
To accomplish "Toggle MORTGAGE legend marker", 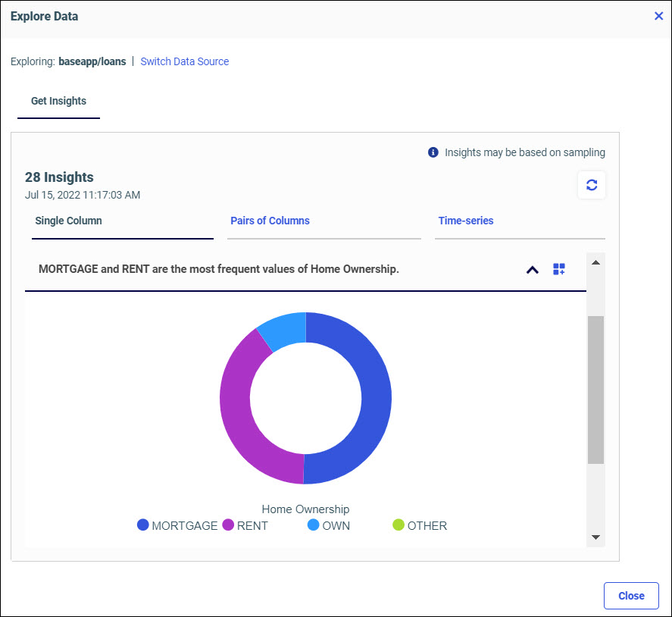I will click(x=143, y=525).
